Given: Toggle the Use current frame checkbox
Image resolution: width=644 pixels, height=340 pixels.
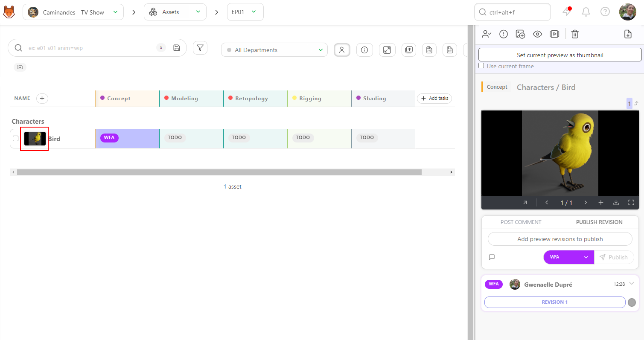Looking at the screenshot, I should pos(481,66).
